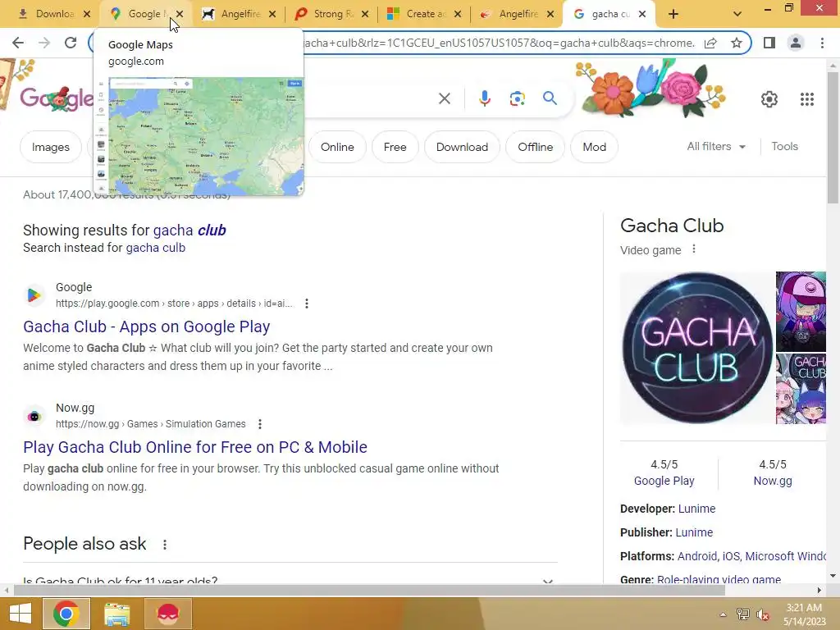Share this page via address bar icon

[x=710, y=43]
